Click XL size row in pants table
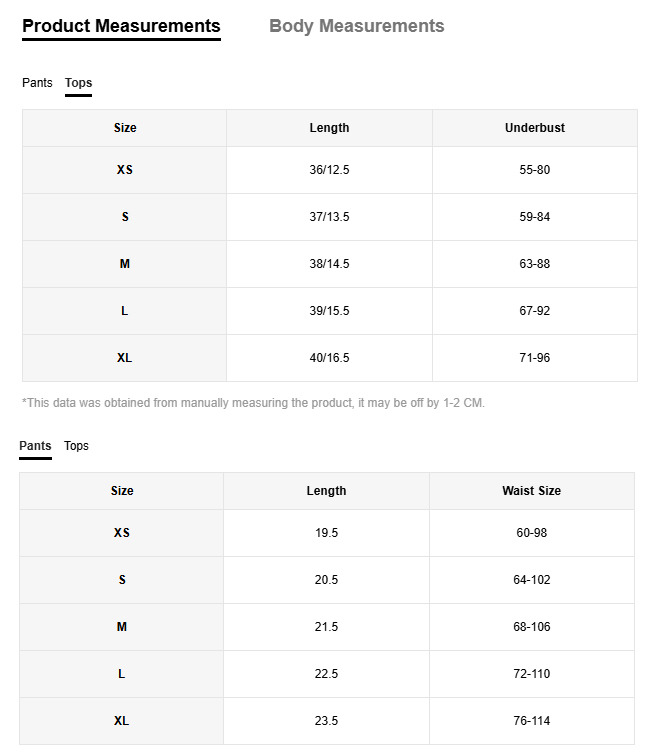The width and height of the screenshot is (648, 752). [x=121, y=721]
